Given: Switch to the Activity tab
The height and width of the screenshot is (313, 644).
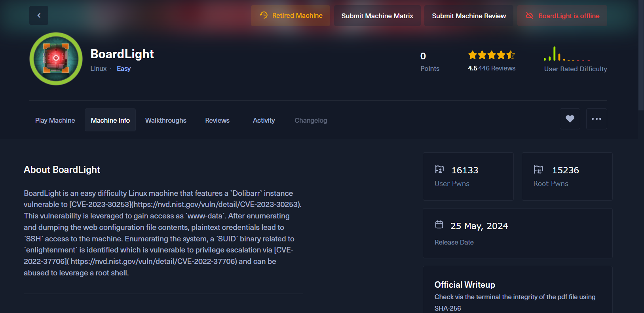Looking at the screenshot, I should [x=264, y=120].
